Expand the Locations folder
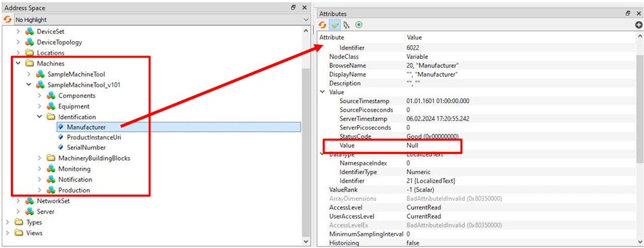The height and width of the screenshot is (248, 644). click(x=18, y=53)
